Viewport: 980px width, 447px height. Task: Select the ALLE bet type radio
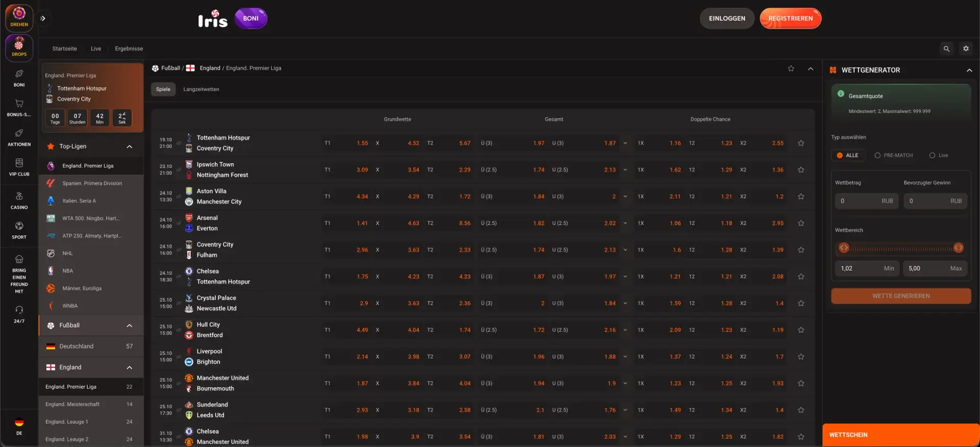847,156
